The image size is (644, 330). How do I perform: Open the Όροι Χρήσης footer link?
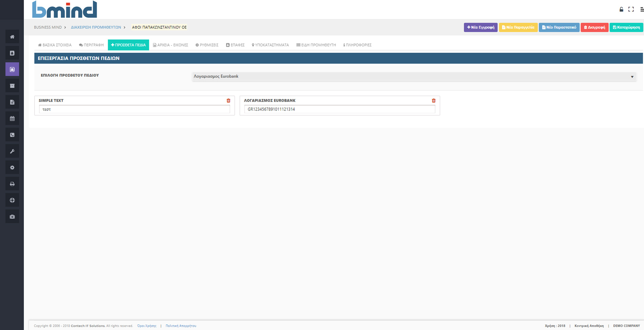pyautogui.click(x=147, y=326)
